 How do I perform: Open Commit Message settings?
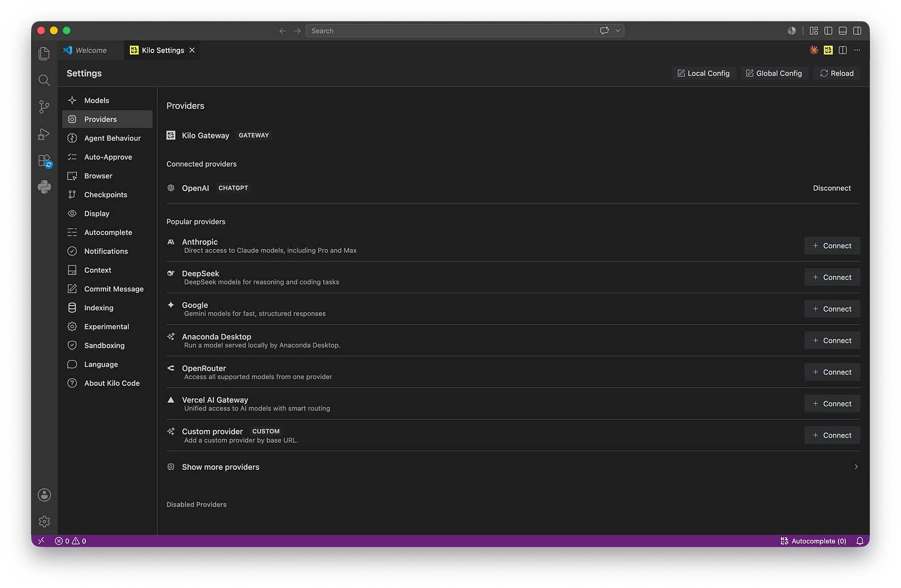(x=107, y=289)
